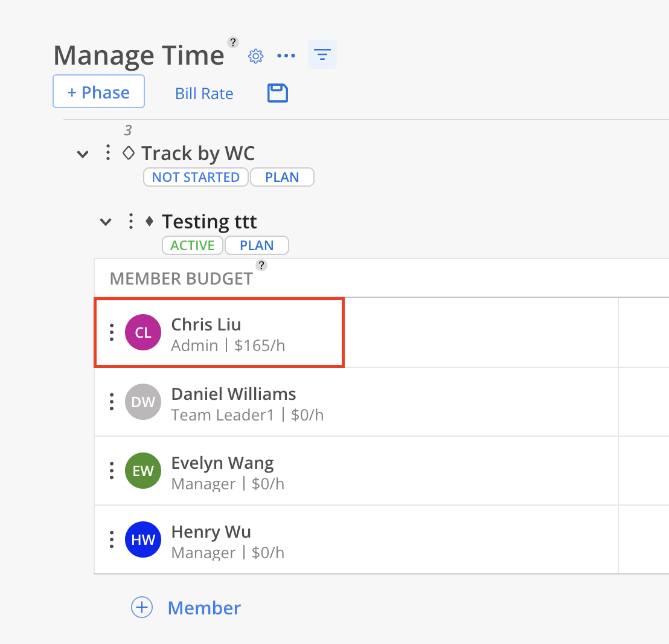Open help tooltip beside Manage Time title
This screenshot has width=669, height=644.
pos(232,42)
